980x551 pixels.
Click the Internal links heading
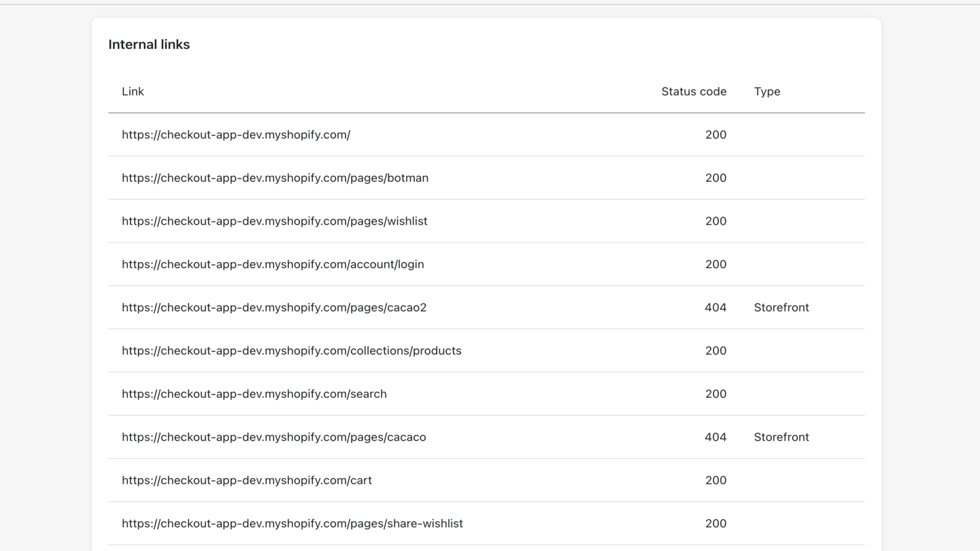point(149,45)
